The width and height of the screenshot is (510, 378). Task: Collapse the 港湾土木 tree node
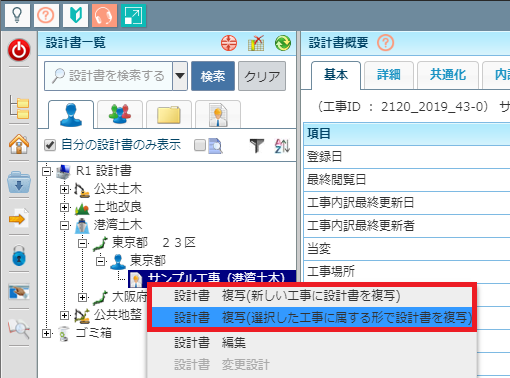click(64, 226)
